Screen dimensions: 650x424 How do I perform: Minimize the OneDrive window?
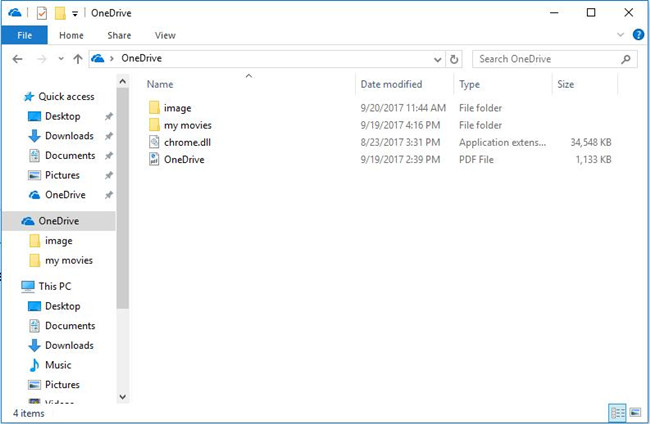[x=554, y=13]
